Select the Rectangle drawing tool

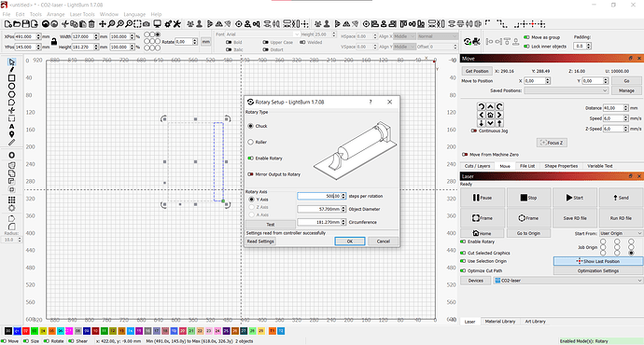pos(11,78)
